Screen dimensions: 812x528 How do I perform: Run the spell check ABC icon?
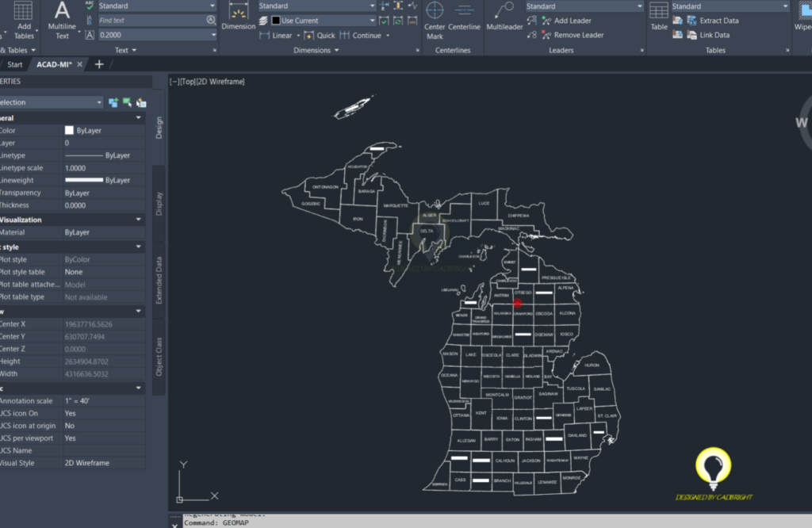(x=90, y=6)
